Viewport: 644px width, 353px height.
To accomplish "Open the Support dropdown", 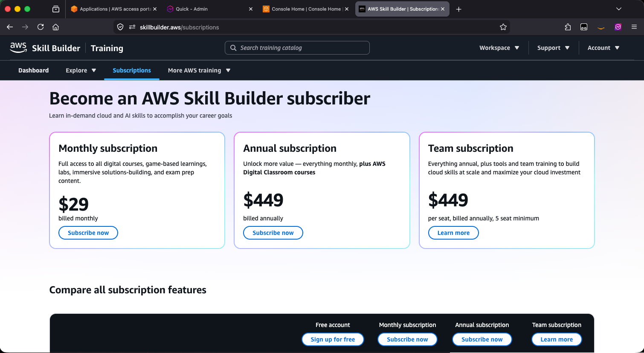I will pyautogui.click(x=554, y=48).
